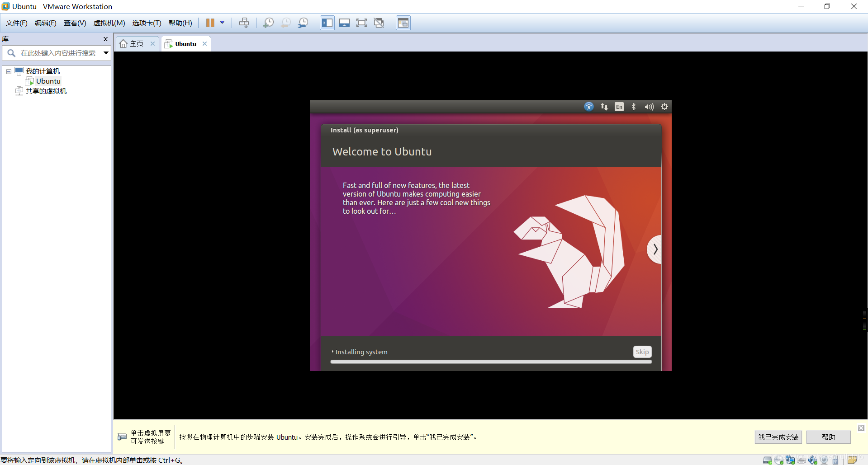868x465 pixels.
Task: Close the library panel
Action: click(105, 39)
